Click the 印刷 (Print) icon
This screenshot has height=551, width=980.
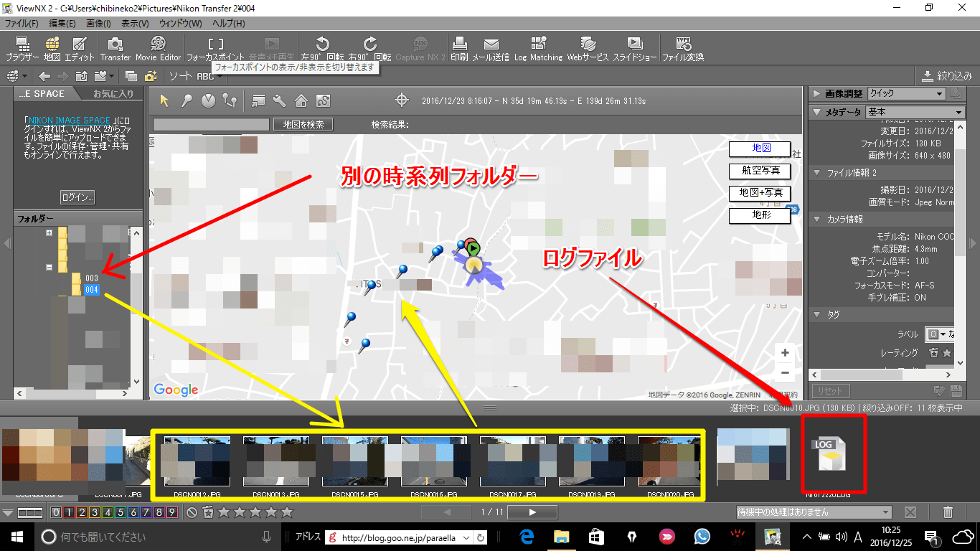[459, 48]
